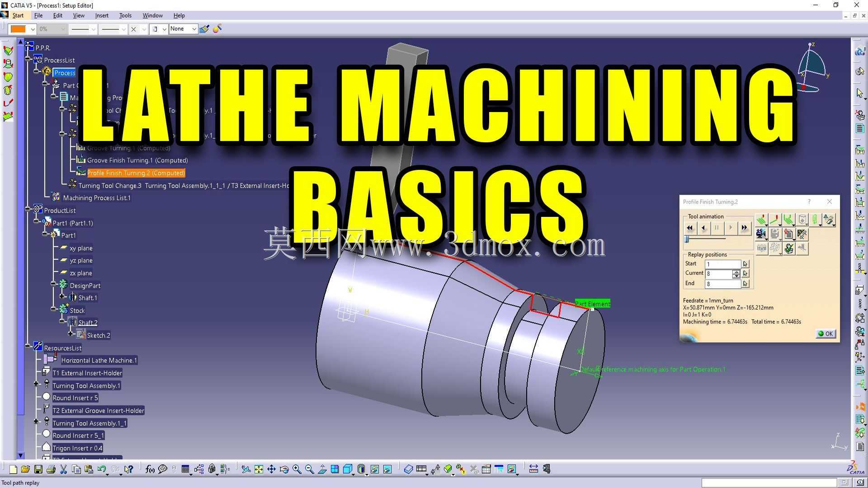Click the pick arrow next to Start field

pyautogui.click(x=745, y=264)
